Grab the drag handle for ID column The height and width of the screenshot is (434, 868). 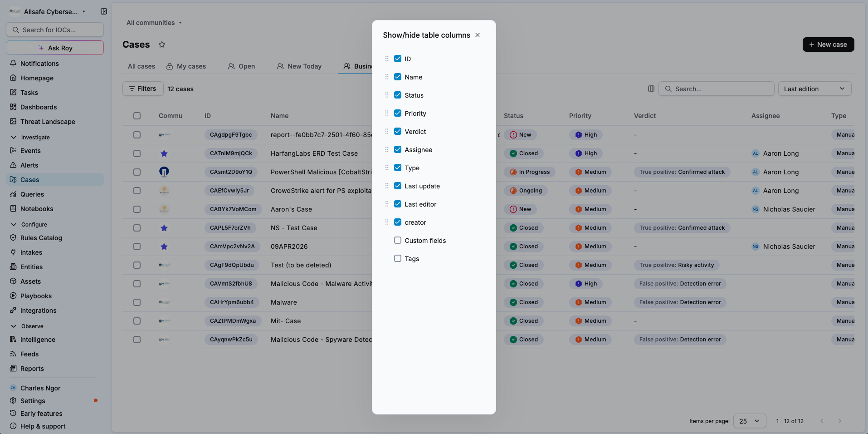(x=387, y=59)
